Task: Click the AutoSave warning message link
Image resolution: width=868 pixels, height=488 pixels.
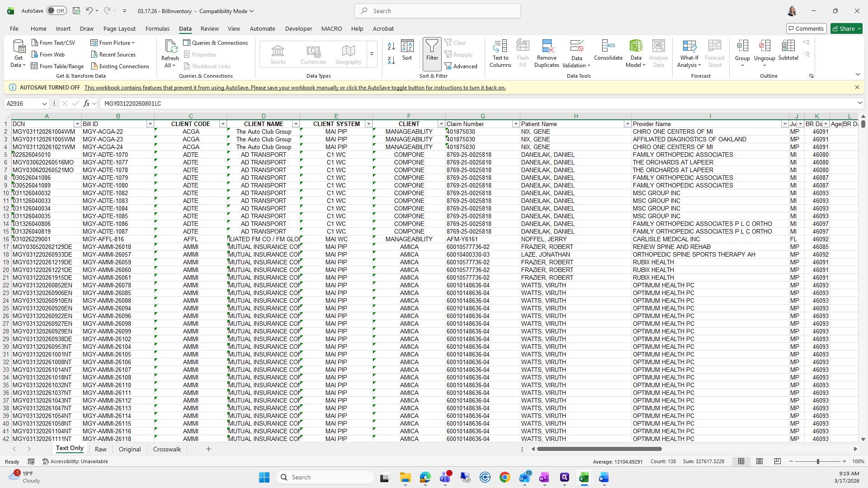Action: (295, 88)
